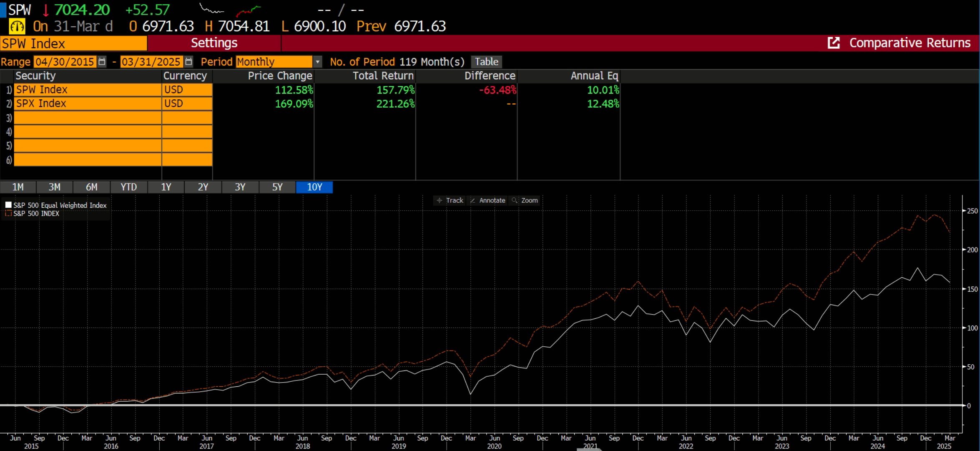980x451 pixels.
Task: Click the Difference column header
Action: click(x=490, y=76)
